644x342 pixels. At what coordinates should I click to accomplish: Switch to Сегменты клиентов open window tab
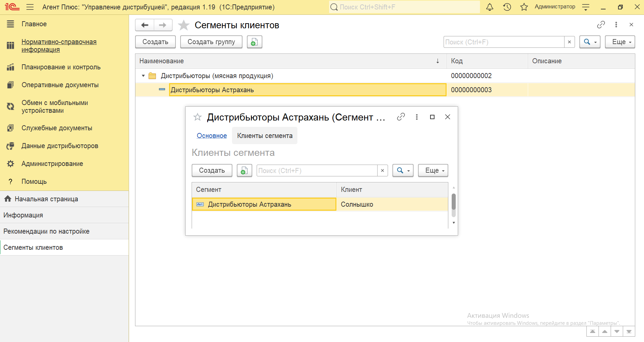tap(64, 247)
